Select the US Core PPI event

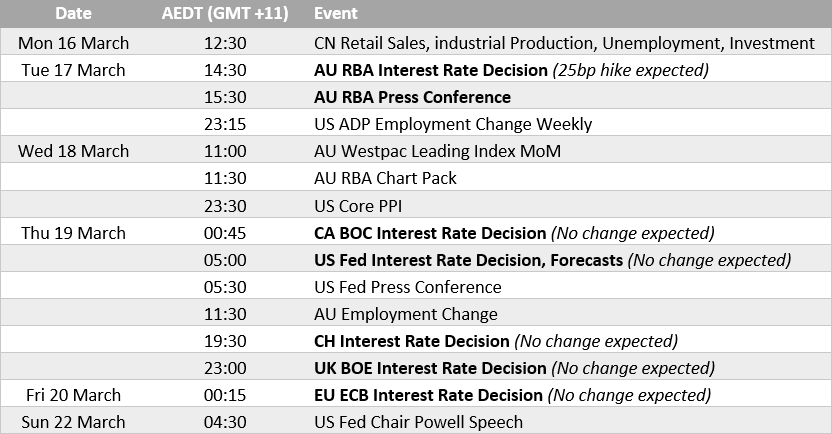point(359,205)
